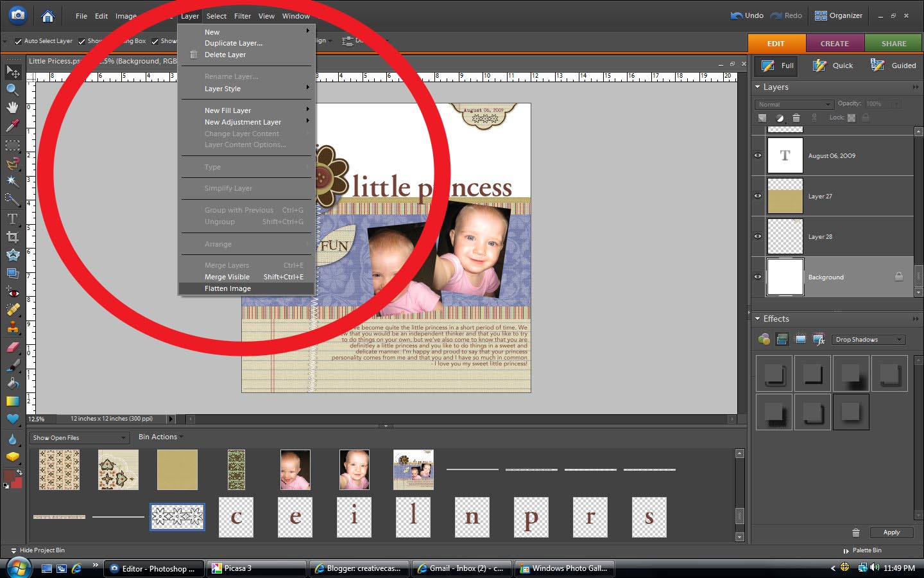This screenshot has width=924, height=578.
Task: Click the foreground color swatch
Action: pyautogui.click(x=9, y=476)
